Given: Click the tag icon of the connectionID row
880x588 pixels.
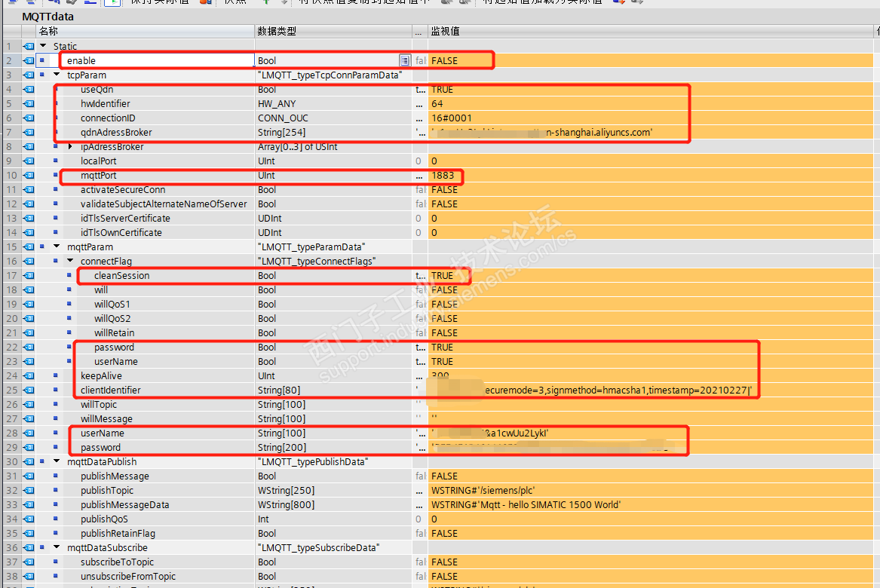Looking at the screenshot, I should 29,118.
